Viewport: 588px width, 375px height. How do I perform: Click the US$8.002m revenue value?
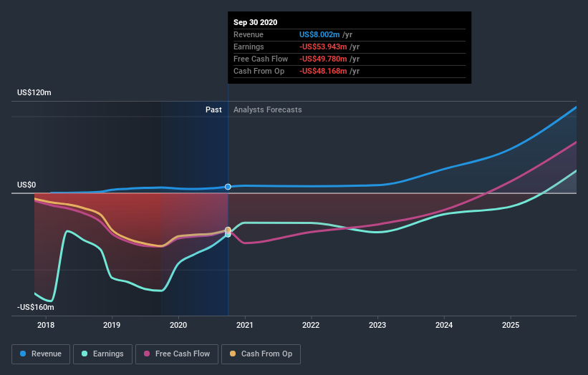coord(319,35)
